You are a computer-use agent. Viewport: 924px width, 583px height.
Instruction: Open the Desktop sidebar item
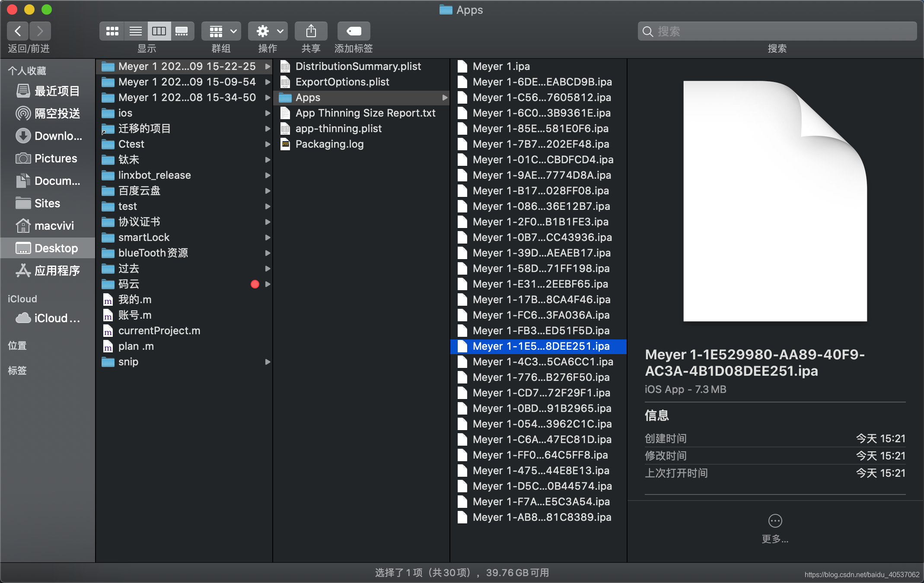pyautogui.click(x=55, y=248)
